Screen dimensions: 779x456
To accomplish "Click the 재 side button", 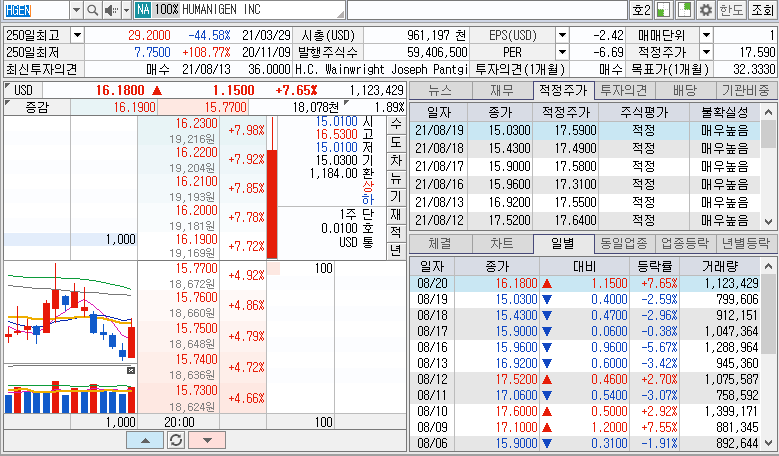I will coord(395,214).
